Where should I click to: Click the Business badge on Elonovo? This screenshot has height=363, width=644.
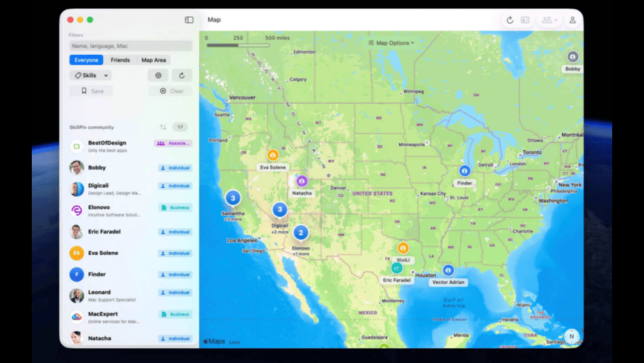point(175,207)
